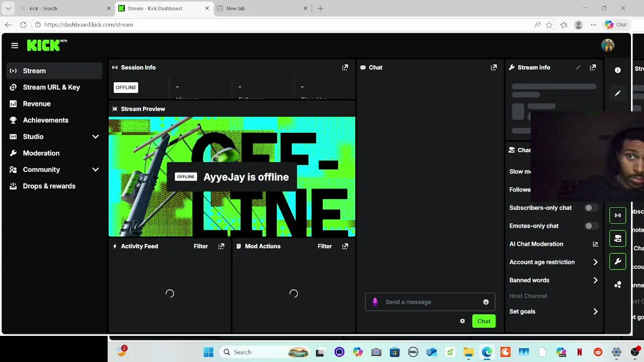Click the offline stream preview image
This screenshot has height=362, width=644.
232,176
